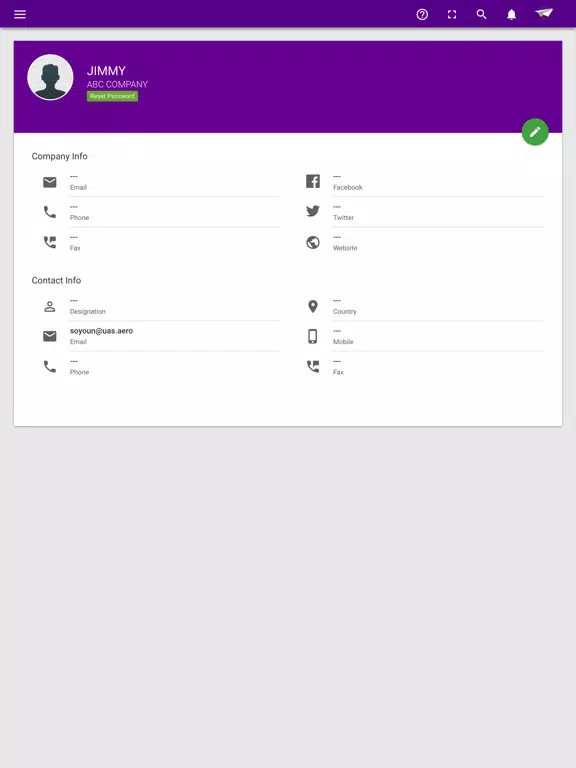Click the Contact Info Designation person icon
Viewport: 576px width, 768px height.
49,307
